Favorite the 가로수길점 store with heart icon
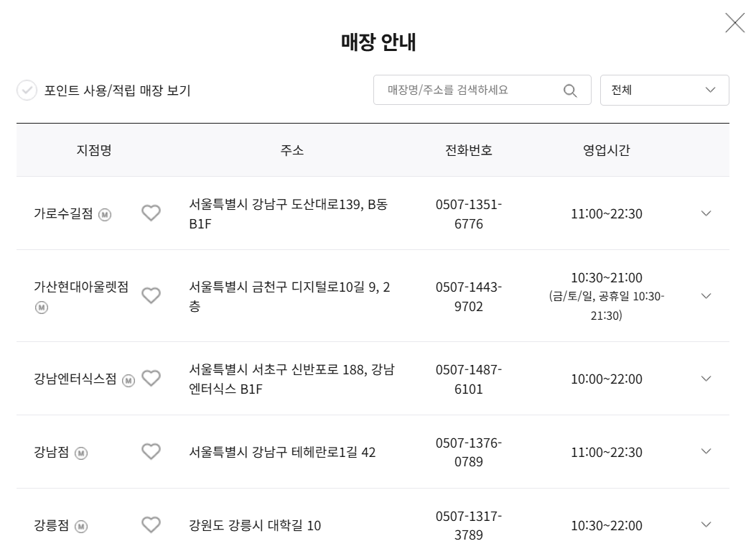Screen dimensions: 756x559 151,213
